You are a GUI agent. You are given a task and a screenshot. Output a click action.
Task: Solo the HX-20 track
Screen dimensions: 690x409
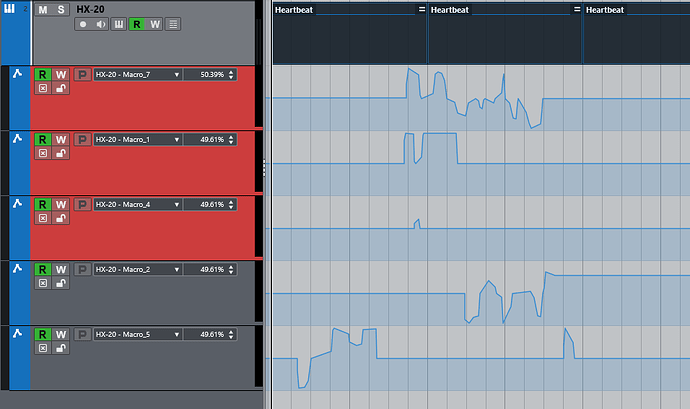coord(61,9)
